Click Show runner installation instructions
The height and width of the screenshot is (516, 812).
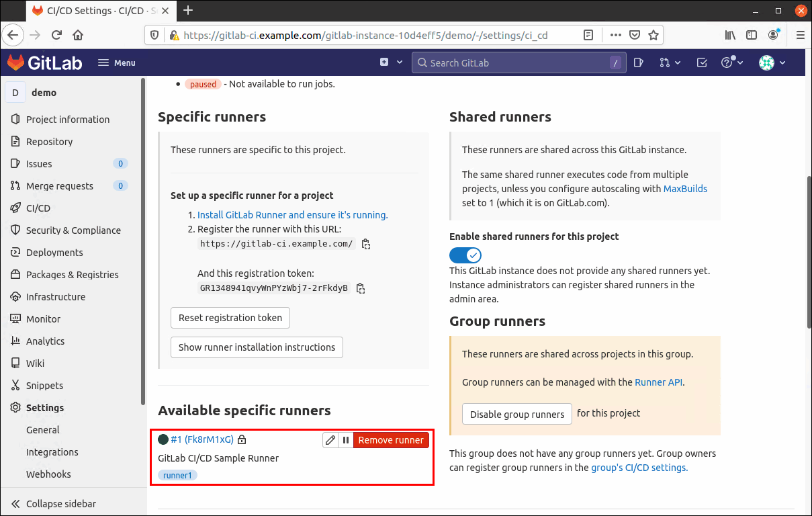pos(257,347)
